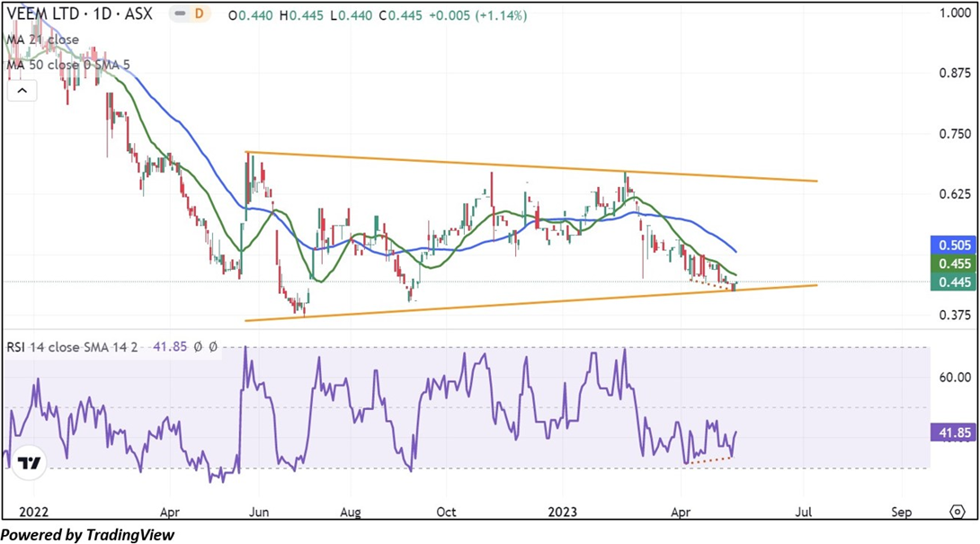Select the RSI 14 close indicator legend
Image resolution: width=980 pixels, height=544 pixels.
pyautogui.click(x=72, y=346)
